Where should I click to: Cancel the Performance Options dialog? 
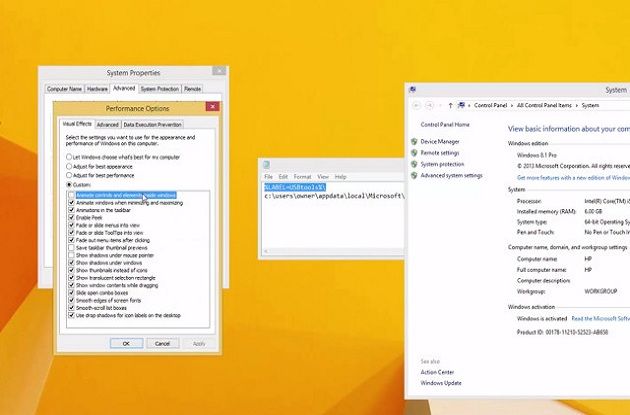(162, 343)
